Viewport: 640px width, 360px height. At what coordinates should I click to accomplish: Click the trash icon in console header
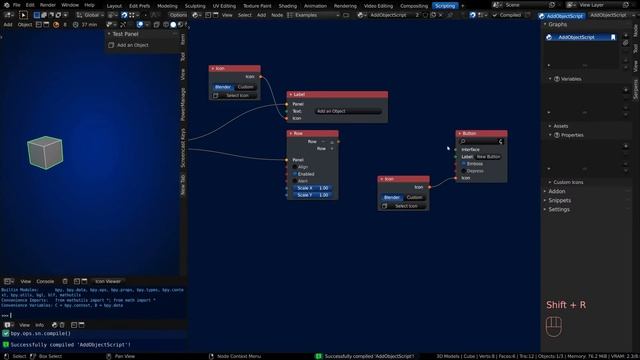click(x=65, y=281)
